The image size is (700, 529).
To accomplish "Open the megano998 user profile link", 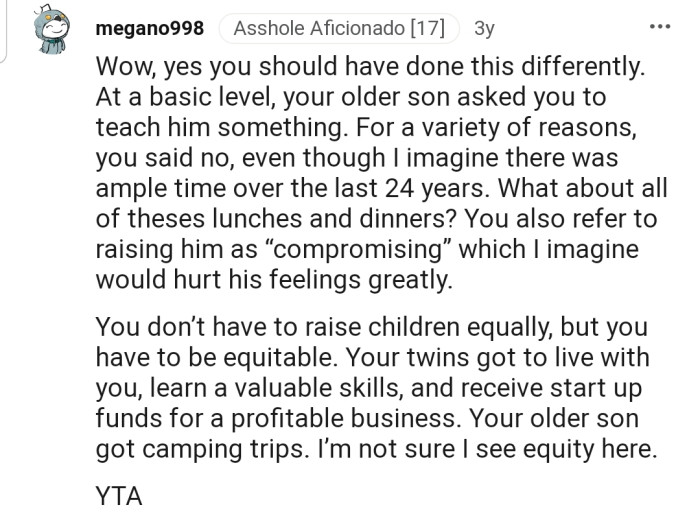I will [x=149, y=29].
